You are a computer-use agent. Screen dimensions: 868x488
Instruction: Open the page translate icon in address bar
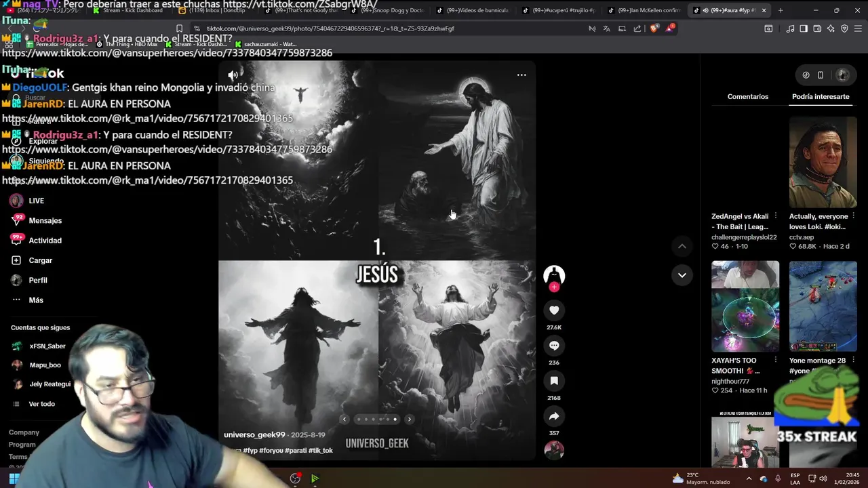point(606,28)
